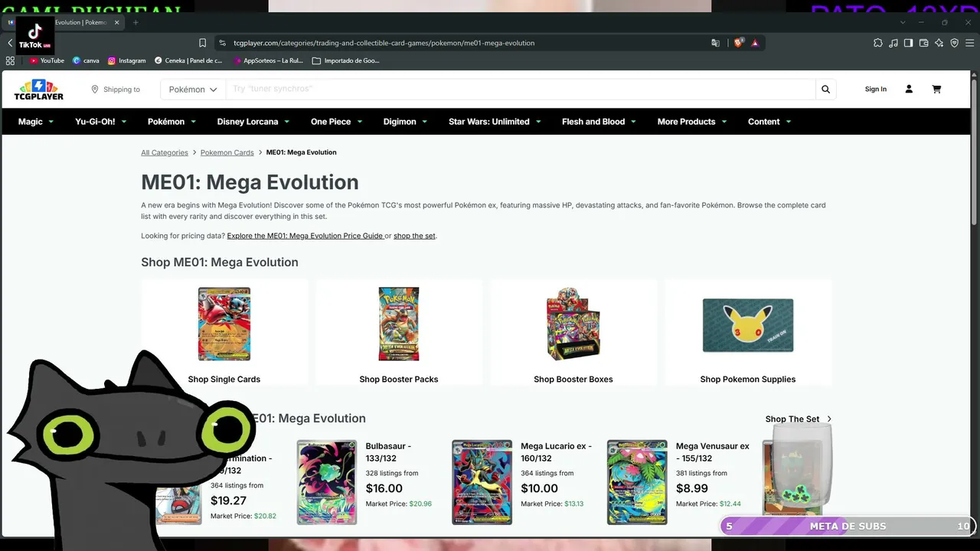View the shopping cart
Viewport: 980px width, 551px height.
tap(936, 90)
